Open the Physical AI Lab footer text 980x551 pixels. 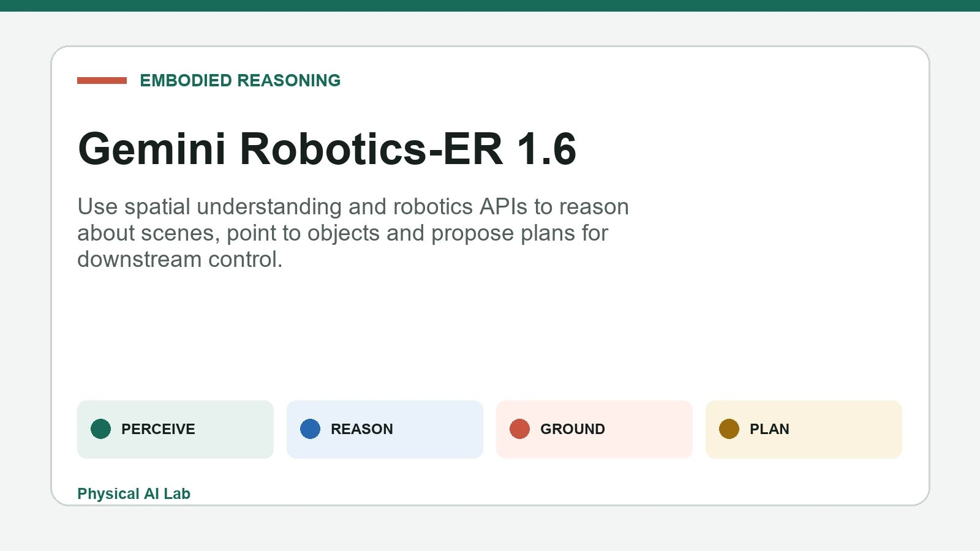click(x=134, y=493)
